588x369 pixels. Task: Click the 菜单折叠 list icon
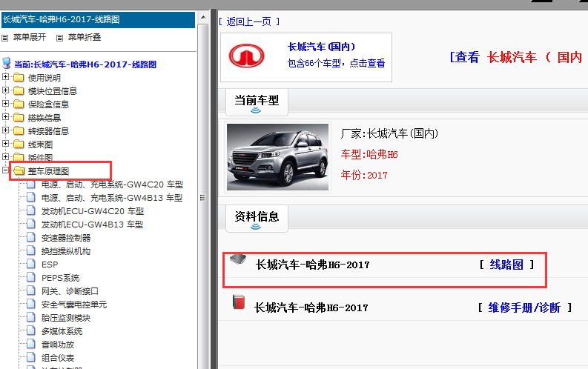(59, 38)
